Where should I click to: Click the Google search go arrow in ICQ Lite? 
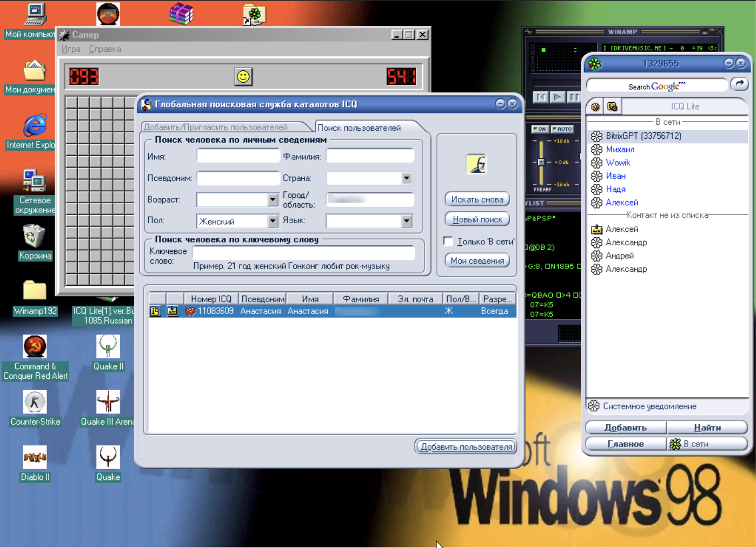(739, 84)
